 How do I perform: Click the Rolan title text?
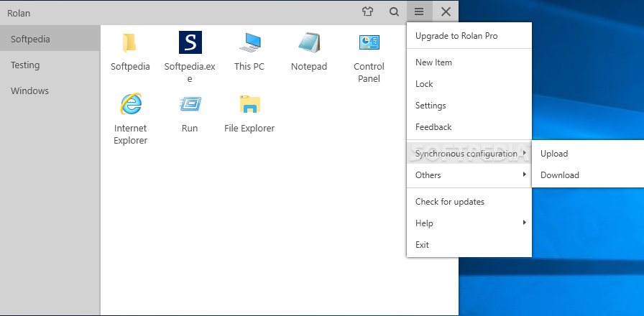[19, 13]
